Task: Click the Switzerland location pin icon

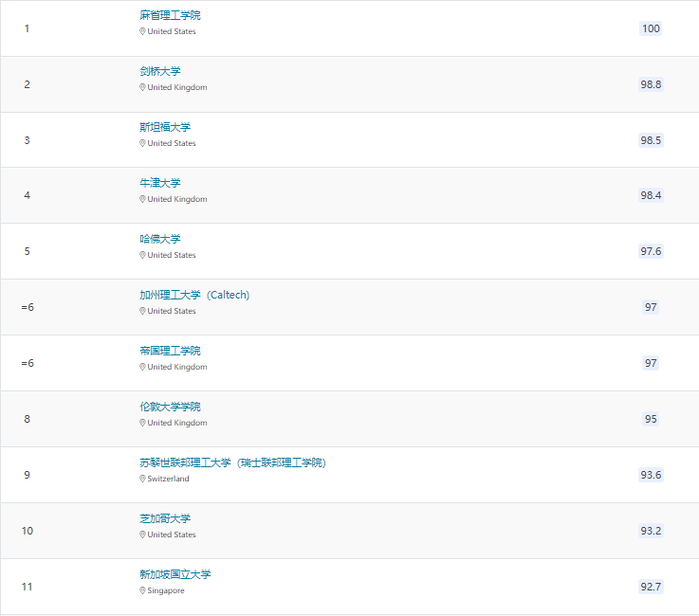Action: coord(142,479)
